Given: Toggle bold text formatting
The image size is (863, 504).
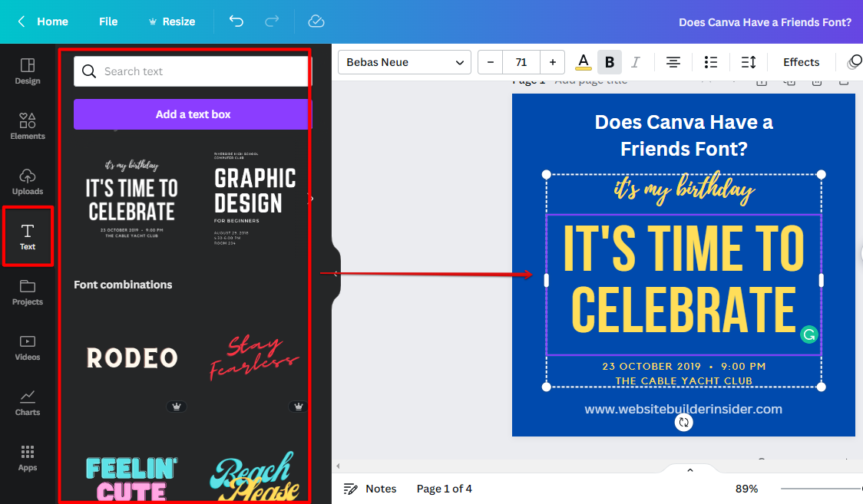Looking at the screenshot, I should pyautogui.click(x=610, y=62).
